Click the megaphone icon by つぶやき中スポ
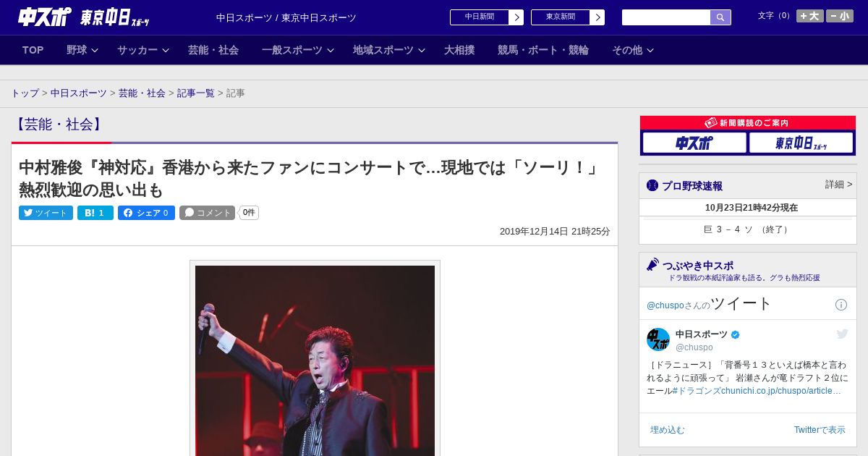Viewport: 868px width, 456px height. click(652, 265)
